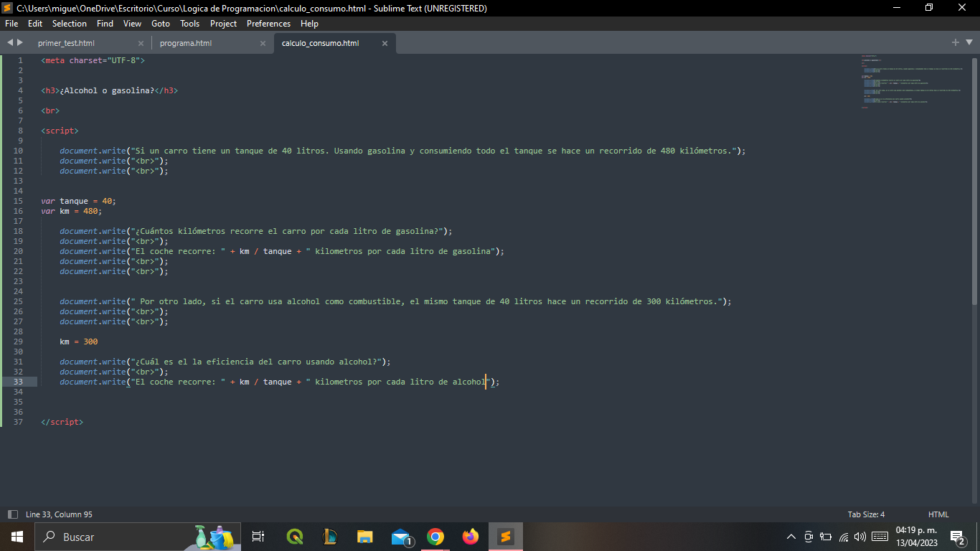
Task: Change Tab Size: 4 setting
Action: pos(866,514)
